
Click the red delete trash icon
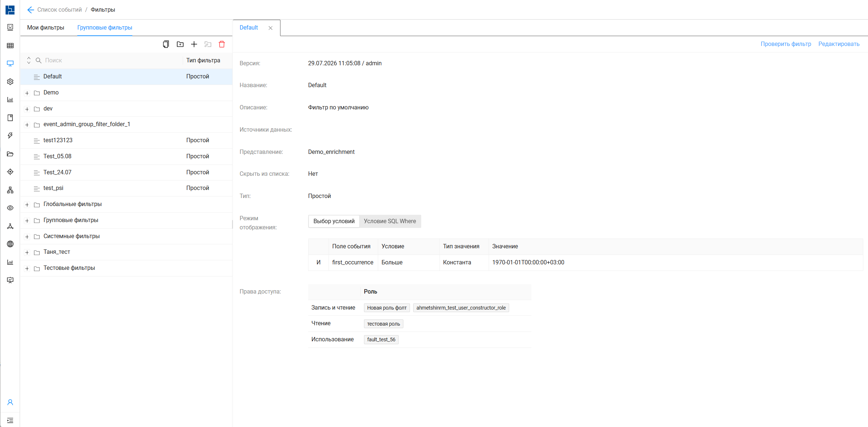(222, 44)
